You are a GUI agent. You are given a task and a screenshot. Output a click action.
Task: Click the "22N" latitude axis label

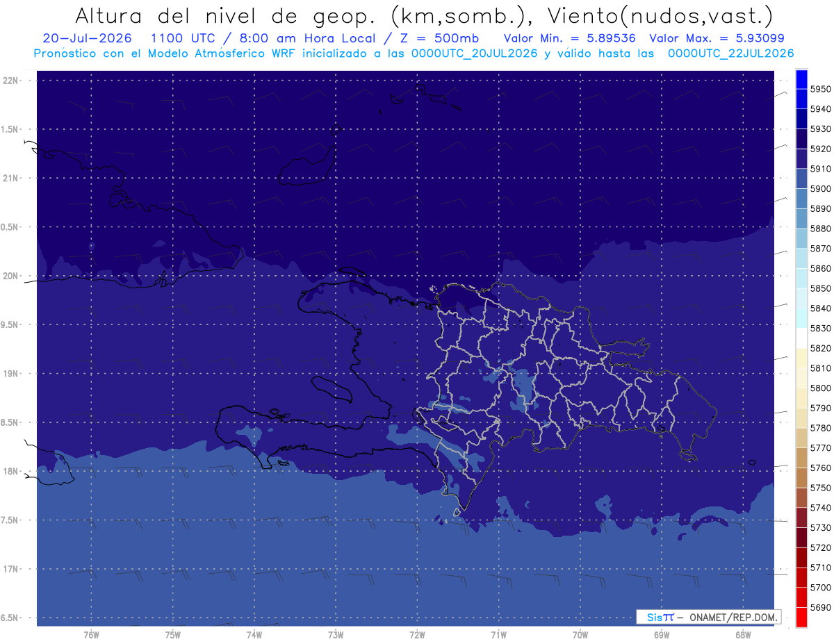(11, 81)
